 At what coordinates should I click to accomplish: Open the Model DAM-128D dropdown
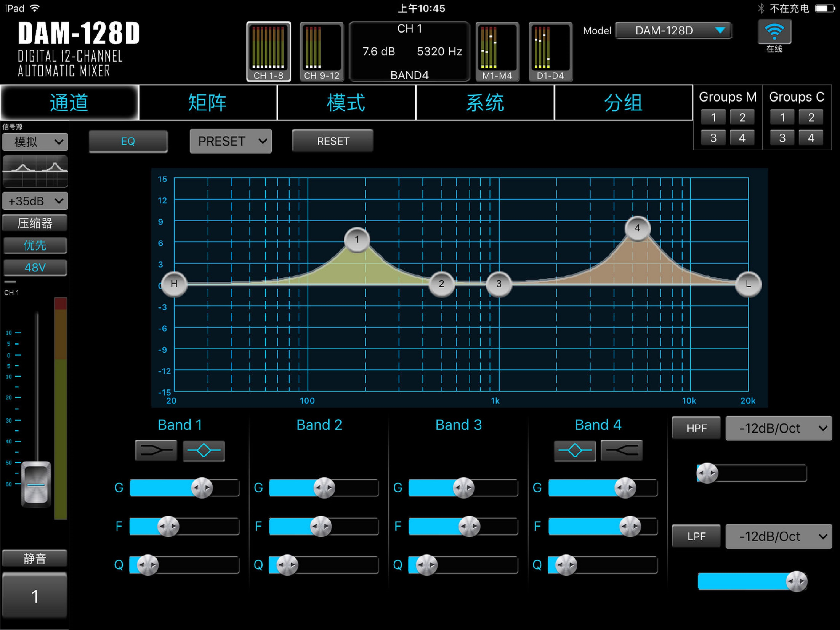point(673,30)
